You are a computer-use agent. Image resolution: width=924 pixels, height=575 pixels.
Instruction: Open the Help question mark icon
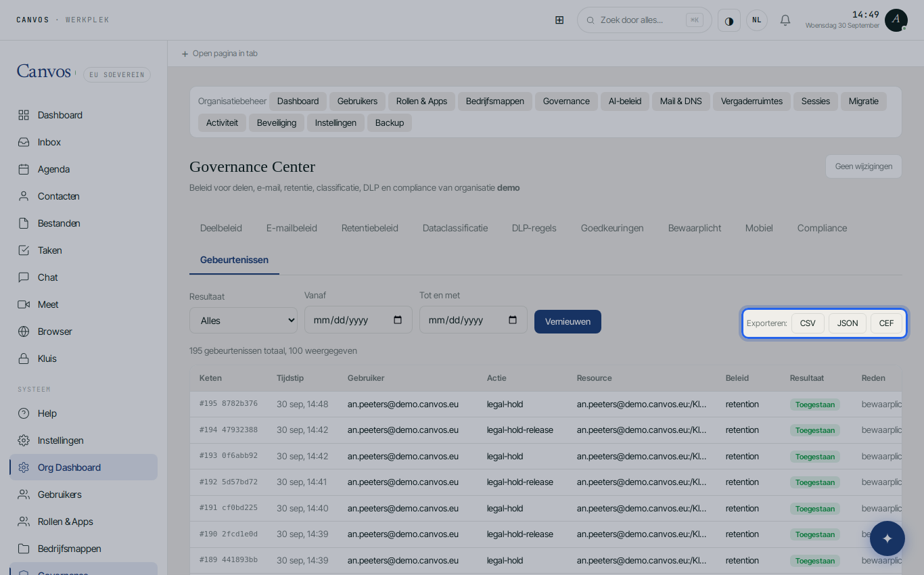pos(24,413)
